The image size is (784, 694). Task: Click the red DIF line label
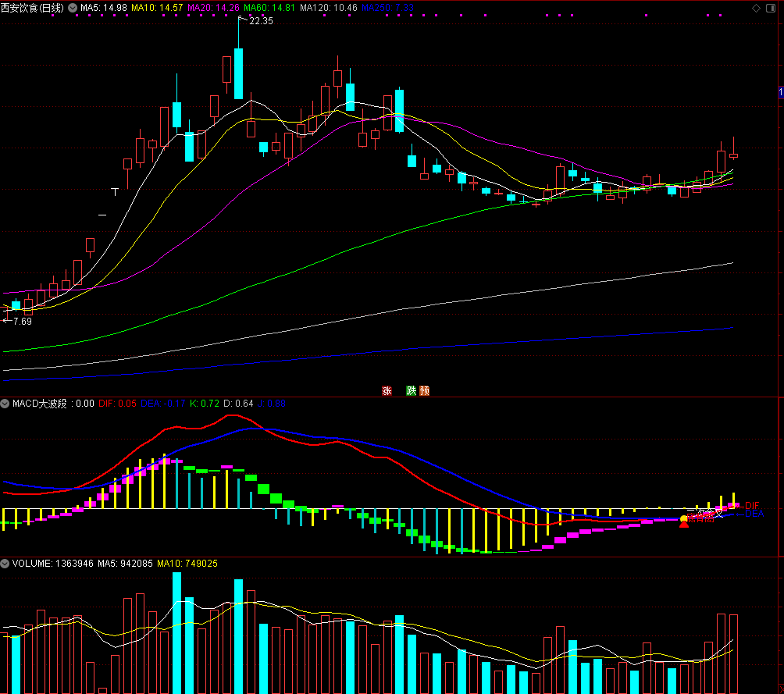(752, 506)
